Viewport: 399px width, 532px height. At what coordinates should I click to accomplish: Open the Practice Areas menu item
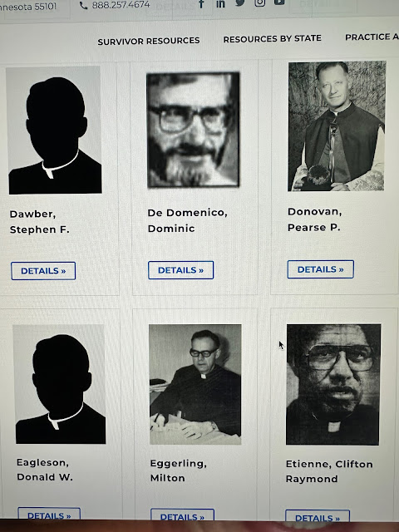pos(372,37)
